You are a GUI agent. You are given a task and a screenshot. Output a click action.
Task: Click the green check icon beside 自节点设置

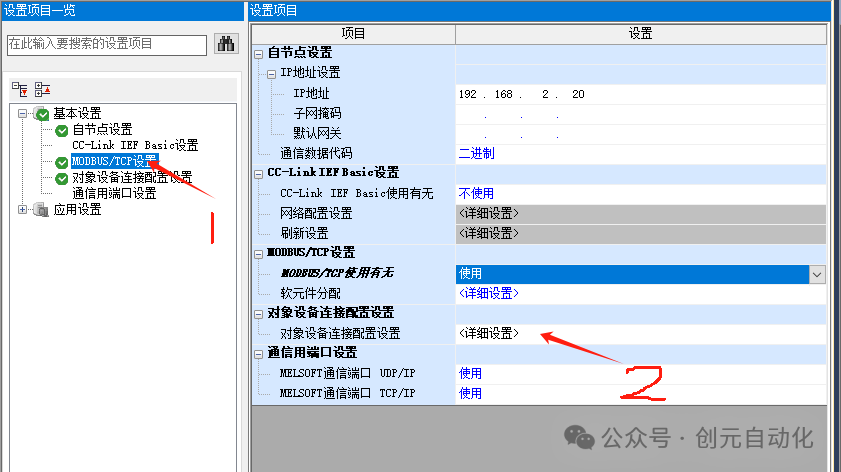pyautogui.click(x=62, y=130)
